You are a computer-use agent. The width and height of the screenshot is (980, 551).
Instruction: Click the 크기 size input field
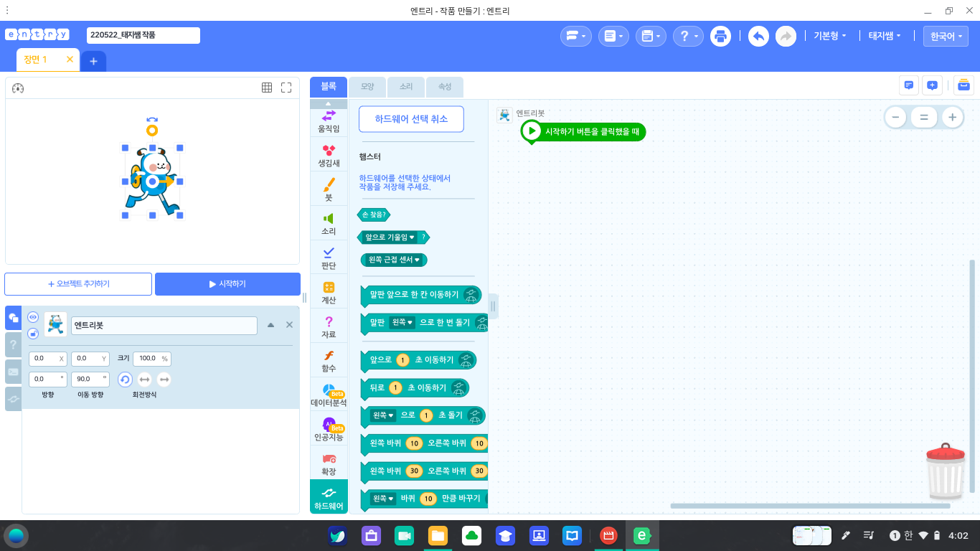point(152,358)
